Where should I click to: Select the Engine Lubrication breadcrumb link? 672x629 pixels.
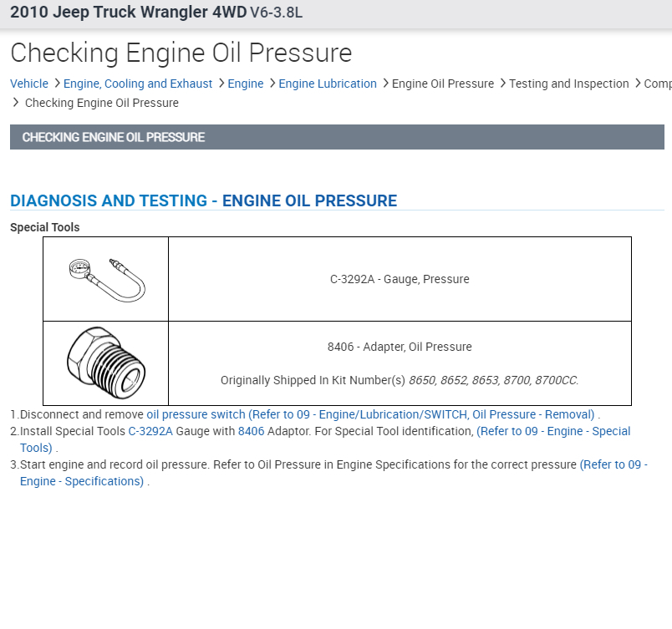(x=328, y=84)
